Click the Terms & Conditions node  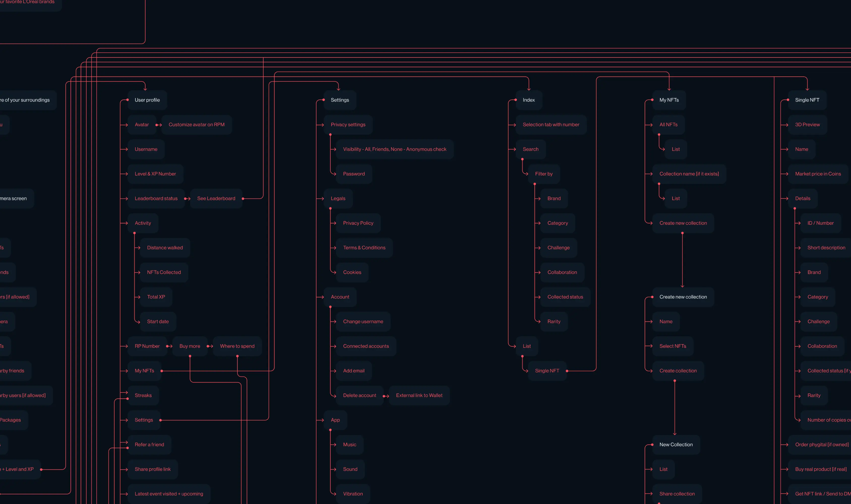tap(364, 247)
